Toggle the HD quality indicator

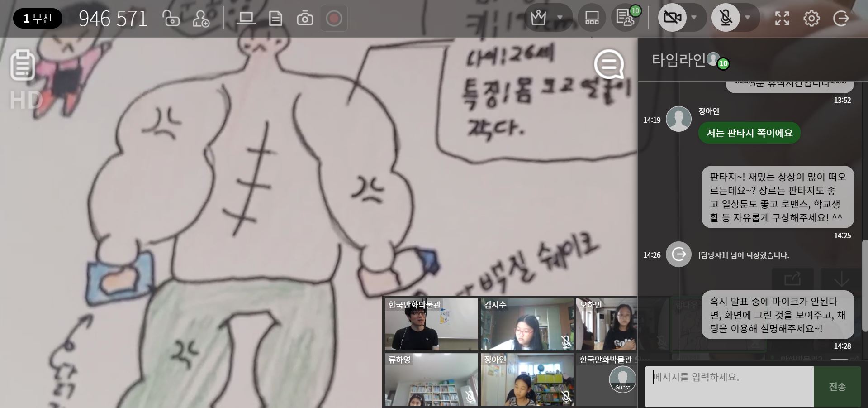[26, 101]
